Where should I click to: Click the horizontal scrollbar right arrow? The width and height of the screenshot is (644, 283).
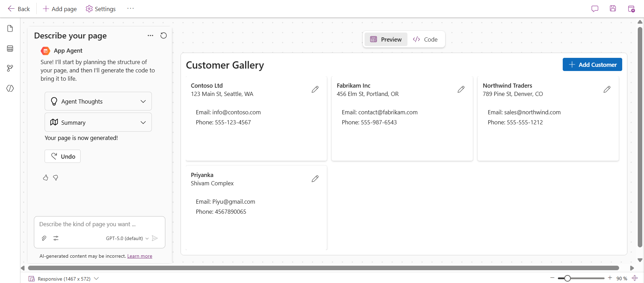(x=632, y=268)
